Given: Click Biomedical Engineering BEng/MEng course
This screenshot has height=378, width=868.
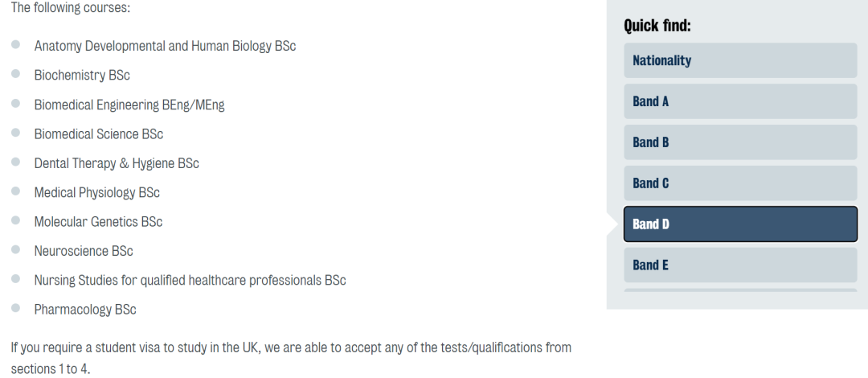Looking at the screenshot, I should click(129, 105).
